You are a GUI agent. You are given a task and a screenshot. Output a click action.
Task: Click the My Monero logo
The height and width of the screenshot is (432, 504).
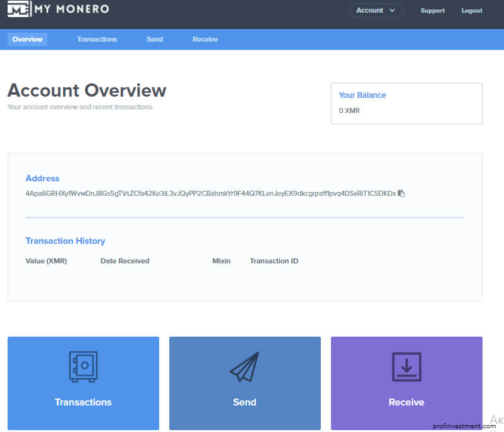click(x=58, y=9)
